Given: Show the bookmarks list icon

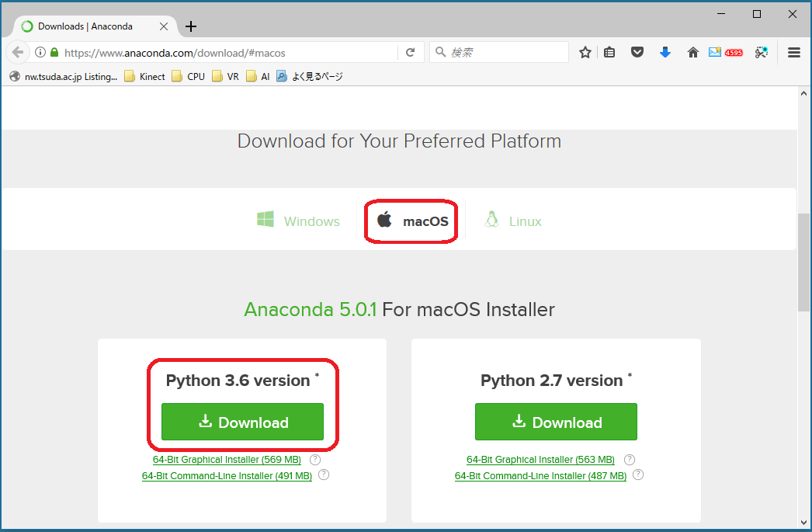Looking at the screenshot, I should coord(610,53).
